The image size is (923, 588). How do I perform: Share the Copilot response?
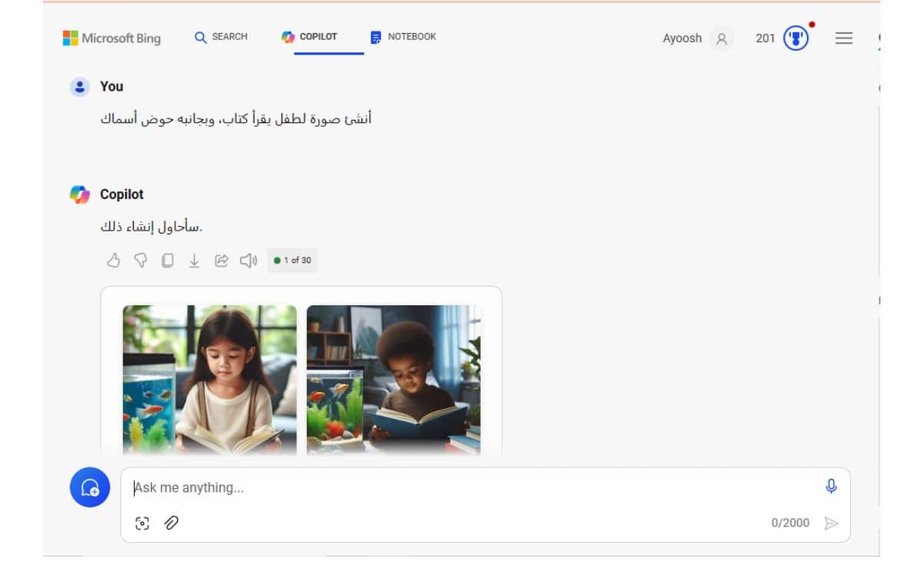tap(222, 261)
